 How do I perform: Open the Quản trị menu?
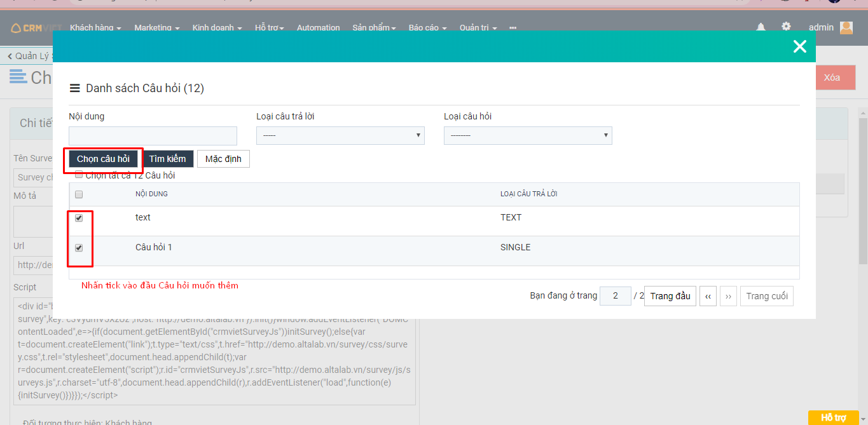pos(478,28)
